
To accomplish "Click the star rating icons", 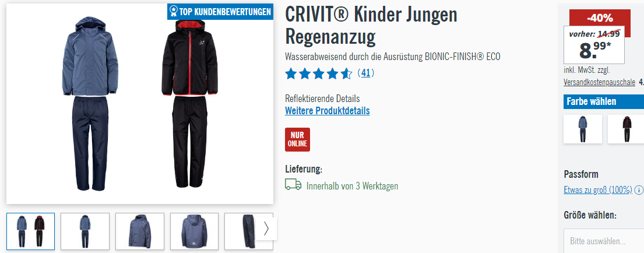I will point(319,74).
